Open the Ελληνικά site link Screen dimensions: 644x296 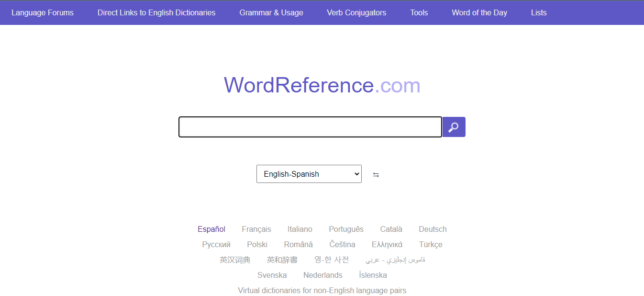coord(387,244)
